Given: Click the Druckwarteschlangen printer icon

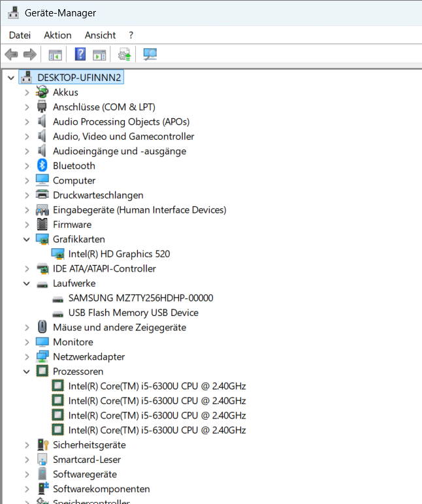Looking at the screenshot, I should [42, 195].
